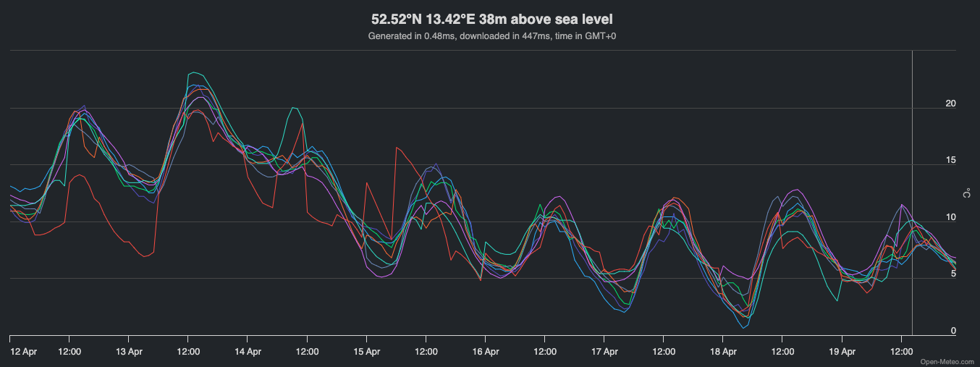
Task: Click the °C axis unit label
Action: tap(967, 193)
